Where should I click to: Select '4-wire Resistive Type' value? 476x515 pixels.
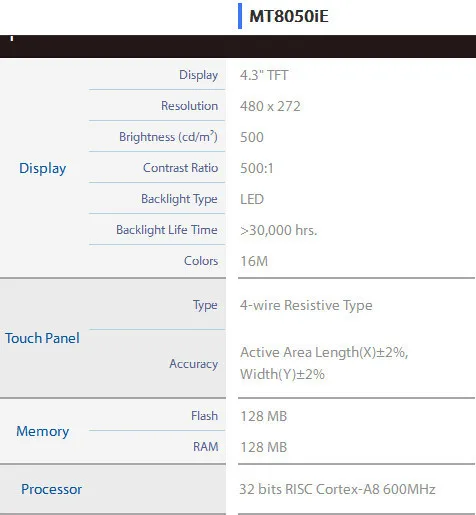point(306,305)
